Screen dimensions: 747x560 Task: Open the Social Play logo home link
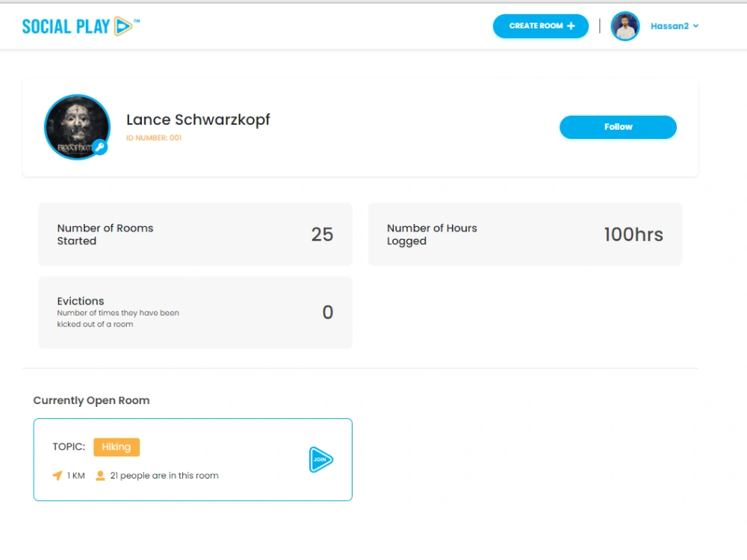[81, 26]
